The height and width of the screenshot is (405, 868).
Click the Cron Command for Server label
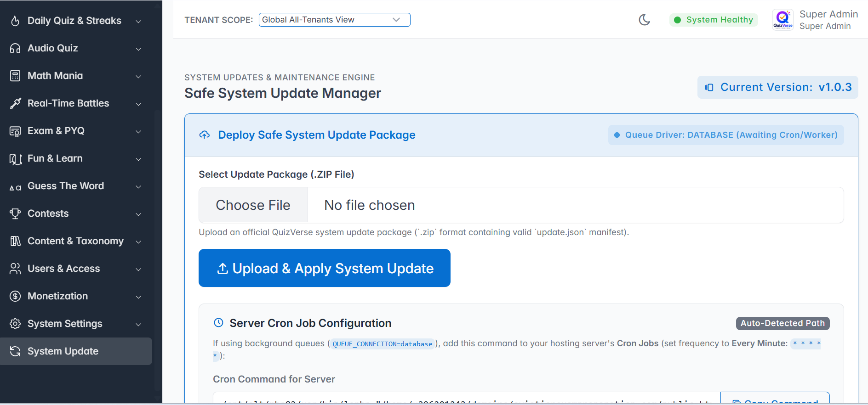coord(274,379)
